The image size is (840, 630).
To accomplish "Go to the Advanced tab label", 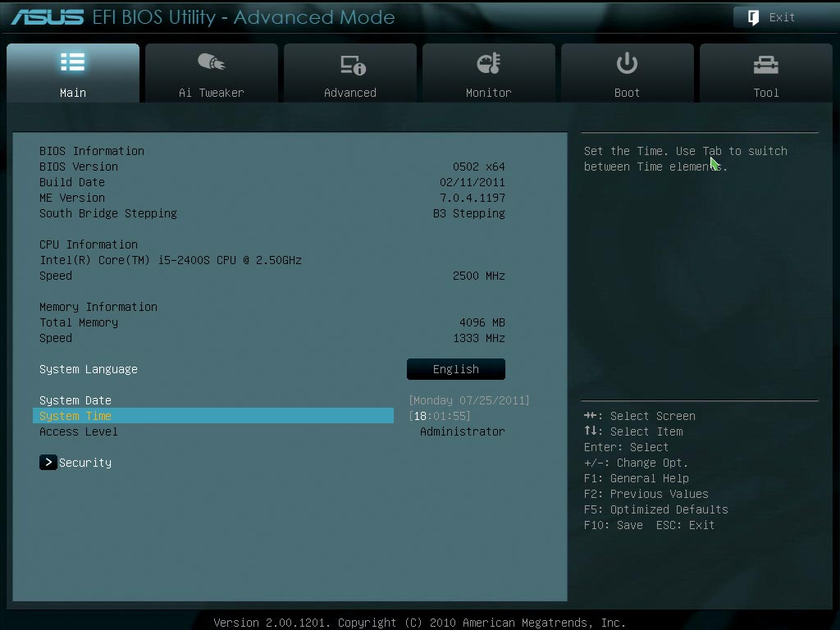I will point(349,93).
